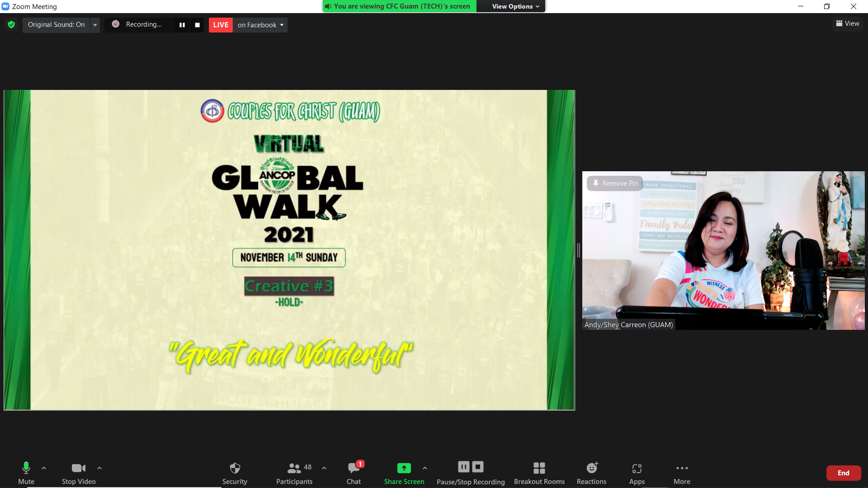Open the Original Sound dropdown arrow
The height and width of the screenshot is (488, 868).
pos(95,25)
